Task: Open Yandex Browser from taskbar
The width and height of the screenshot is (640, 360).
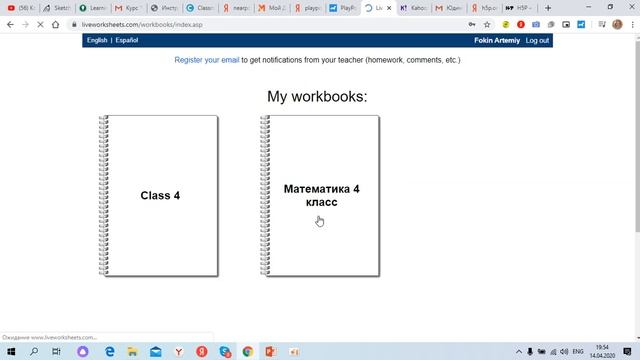Action: pyautogui.click(x=179, y=351)
